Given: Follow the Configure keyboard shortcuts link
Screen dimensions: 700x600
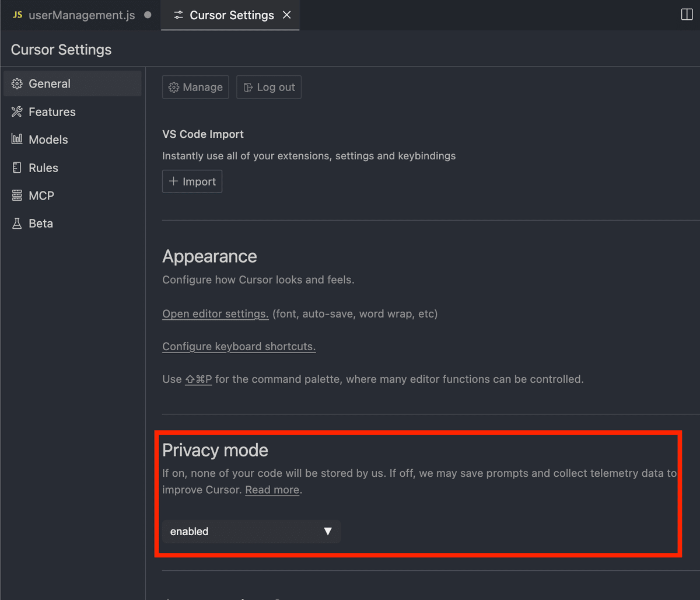Looking at the screenshot, I should pos(239,347).
